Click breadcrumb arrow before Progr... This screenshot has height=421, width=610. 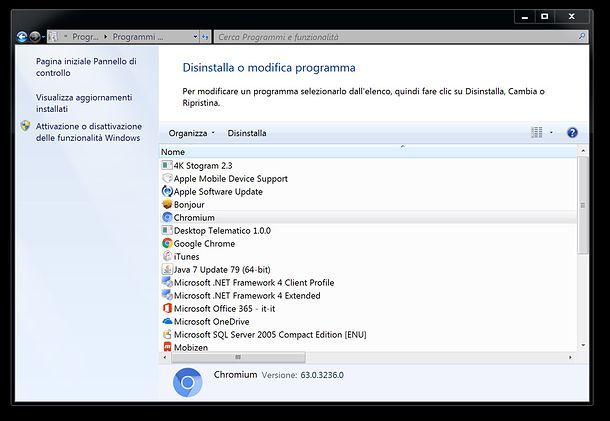pos(65,37)
